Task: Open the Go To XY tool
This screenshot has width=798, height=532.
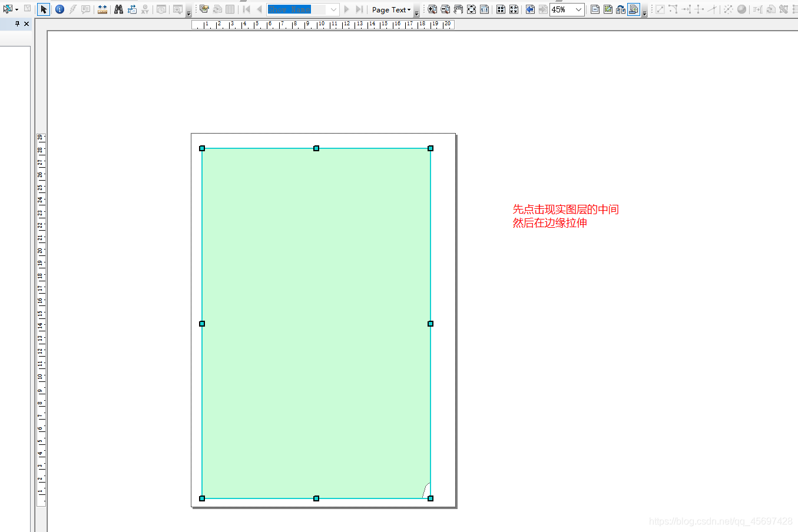Action: pos(144,9)
